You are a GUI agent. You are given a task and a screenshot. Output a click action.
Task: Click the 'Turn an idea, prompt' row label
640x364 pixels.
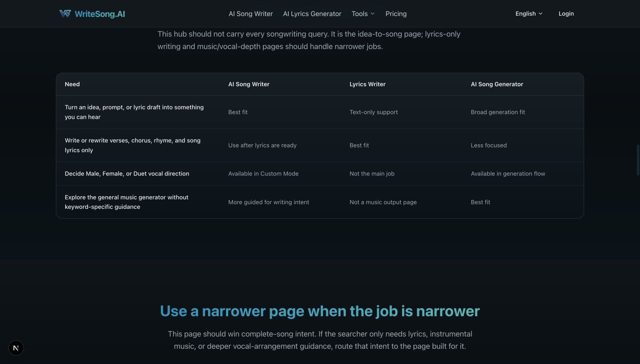(x=134, y=112)
